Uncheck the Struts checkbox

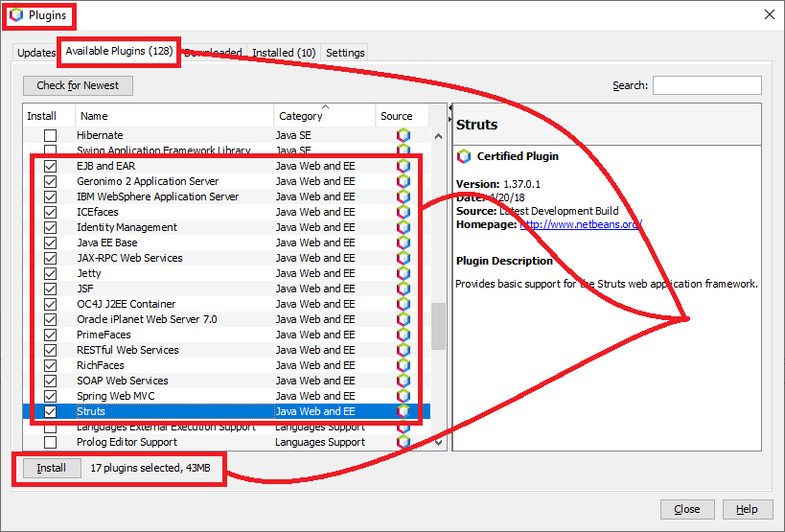[50, 411]
